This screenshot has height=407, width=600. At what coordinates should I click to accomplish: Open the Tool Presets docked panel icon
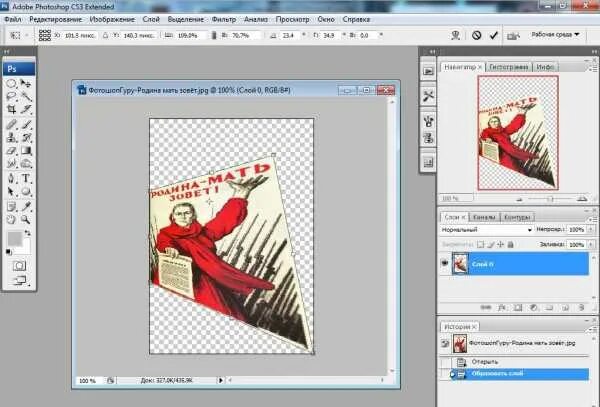pos(428,96)
